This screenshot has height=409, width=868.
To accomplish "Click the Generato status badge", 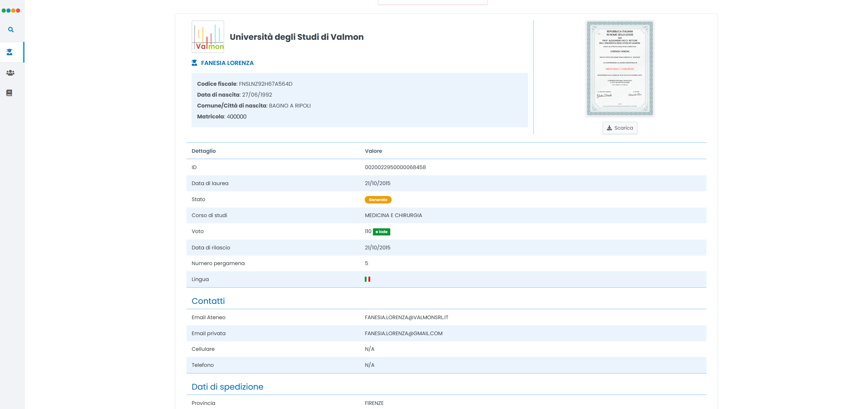I will pos(378,200).
